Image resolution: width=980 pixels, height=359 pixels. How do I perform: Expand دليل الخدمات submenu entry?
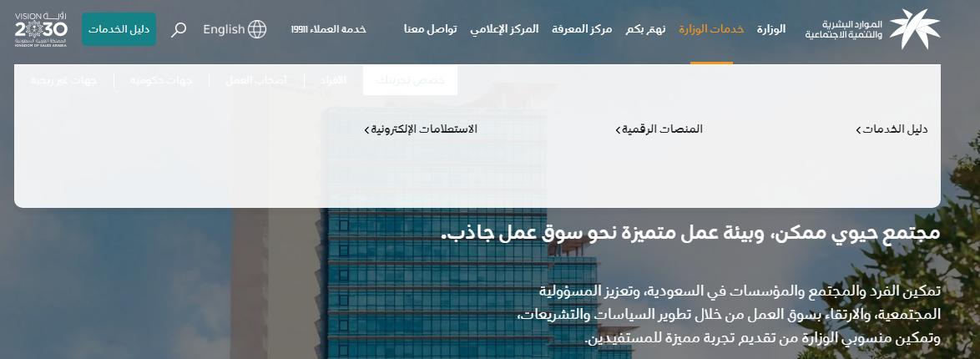(x=892, y=129)
